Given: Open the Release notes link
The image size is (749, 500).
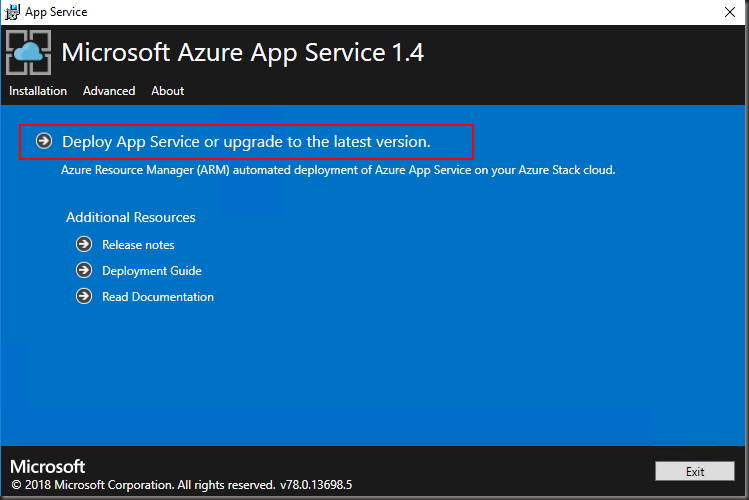Looking at the screenshot, I should (x=138, y=245).
